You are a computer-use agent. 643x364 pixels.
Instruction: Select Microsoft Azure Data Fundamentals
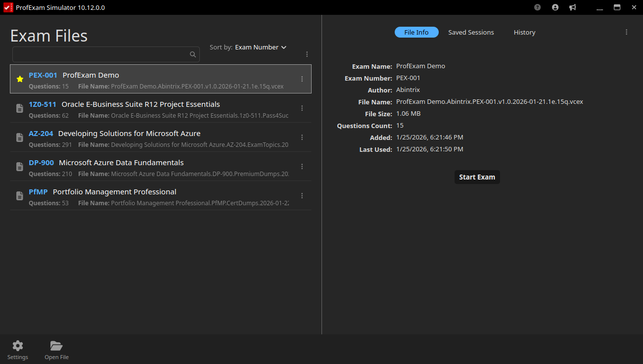(x=122, y=163)
